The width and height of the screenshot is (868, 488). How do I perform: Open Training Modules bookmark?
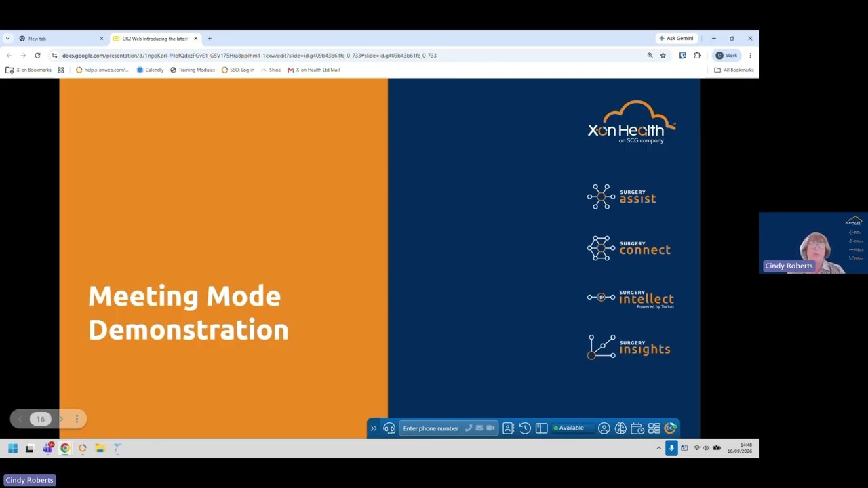[192, 70]
